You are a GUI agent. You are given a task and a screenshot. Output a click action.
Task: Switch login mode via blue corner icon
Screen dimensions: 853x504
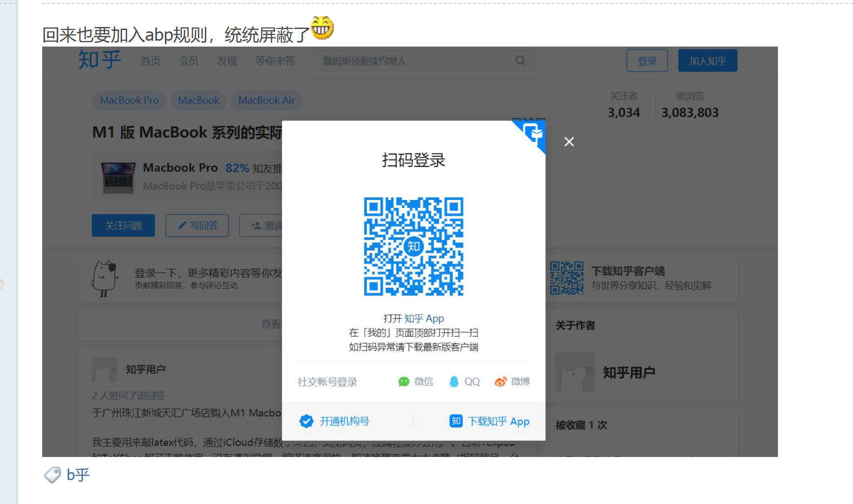click(x=532, y=133)
